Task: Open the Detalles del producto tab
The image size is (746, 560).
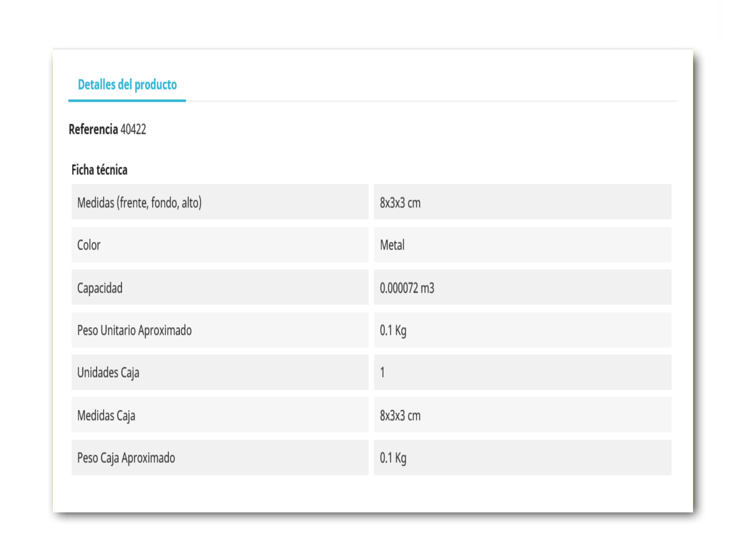Action: (x=127, y=85)
